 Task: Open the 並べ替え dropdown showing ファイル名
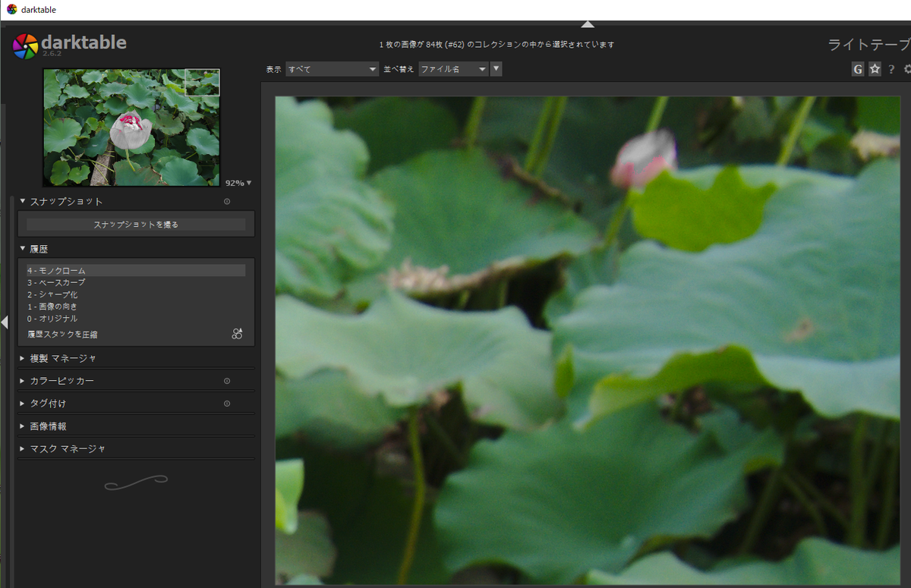point(453,69)
